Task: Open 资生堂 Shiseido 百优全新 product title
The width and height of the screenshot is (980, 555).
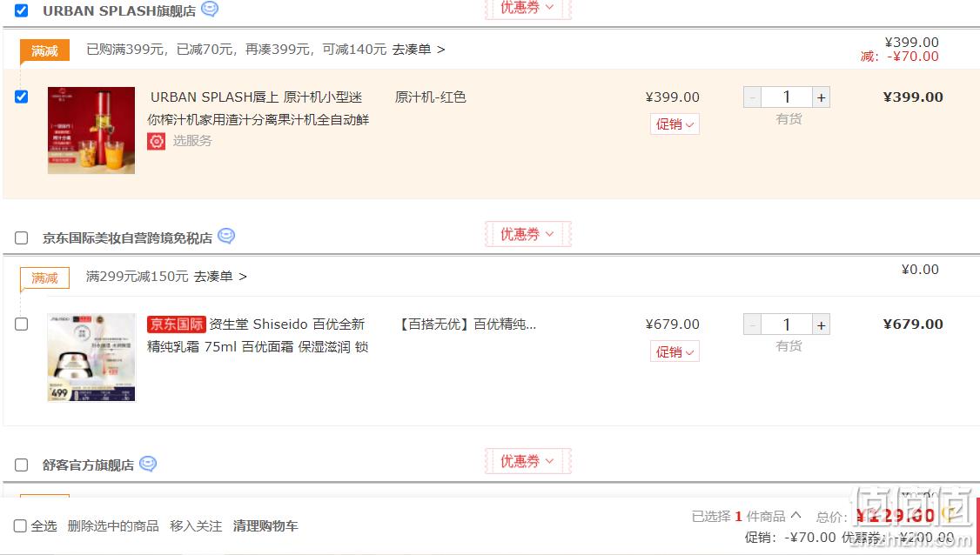Action: tap(258, 336)
